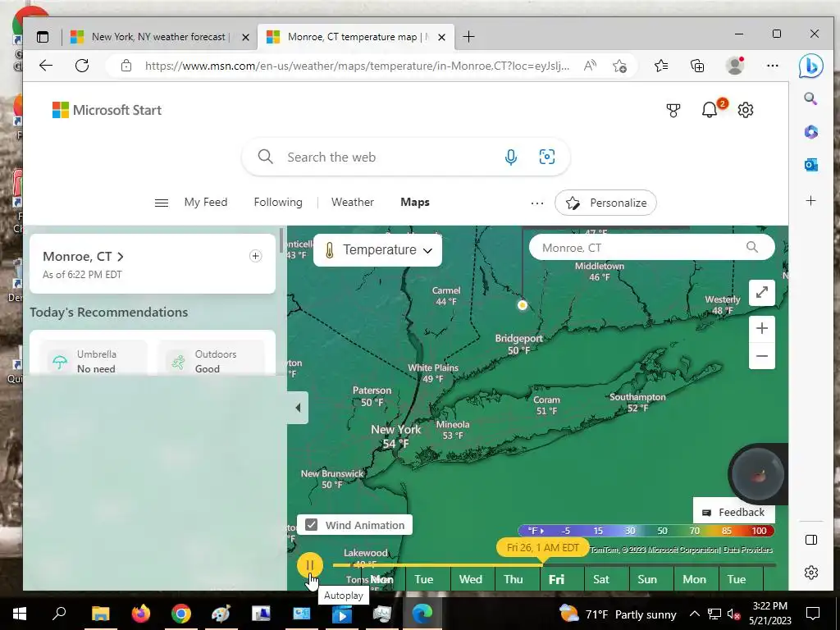The height and width of the screenshot is (630, 840).
Task: Open visual search camera icon
Action: tap(547, 157)
